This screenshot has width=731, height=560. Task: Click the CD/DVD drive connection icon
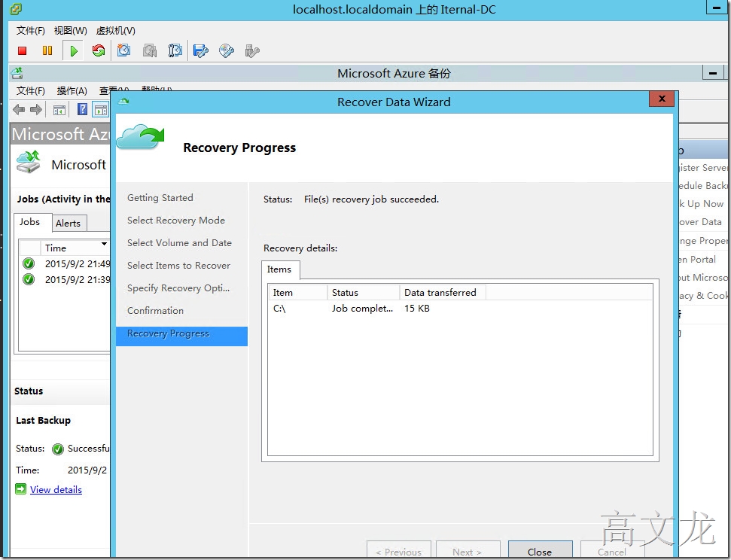pos(226,50)
